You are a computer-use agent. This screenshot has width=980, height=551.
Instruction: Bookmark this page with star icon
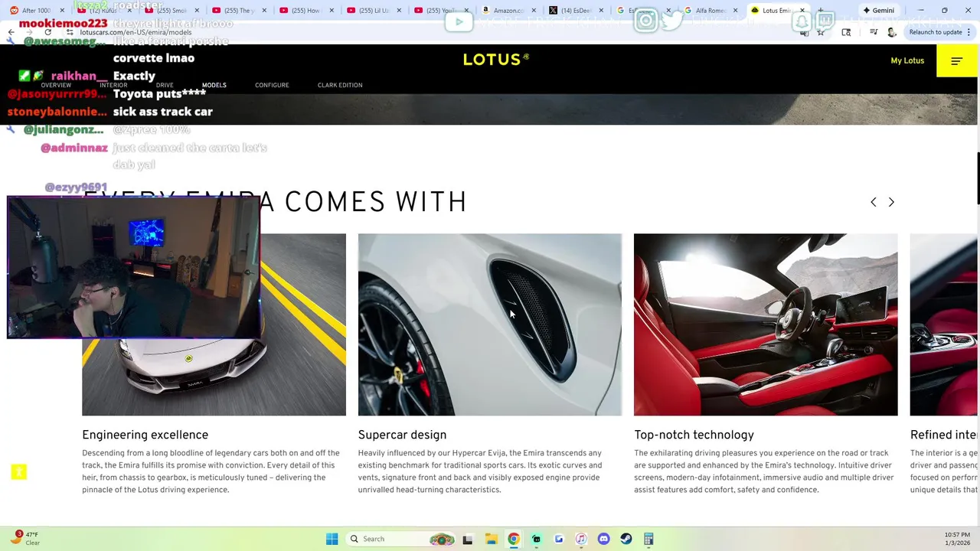(x=821, y=32)
